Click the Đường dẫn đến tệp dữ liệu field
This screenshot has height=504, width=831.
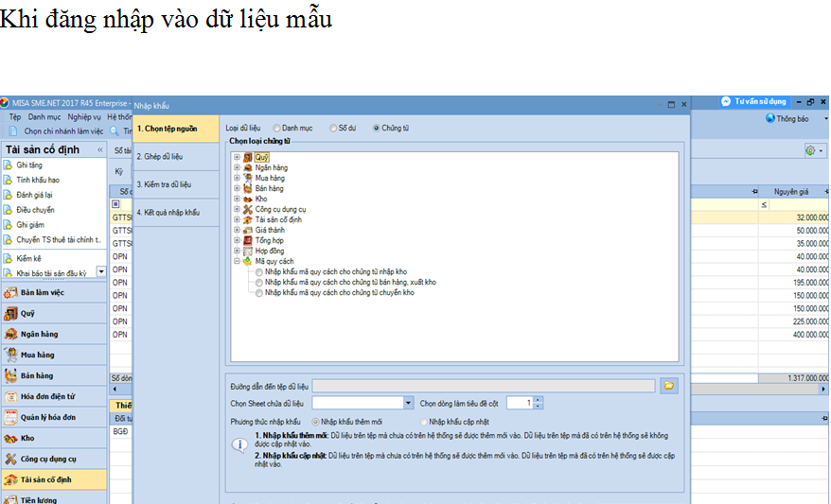[x=483, y=386]
